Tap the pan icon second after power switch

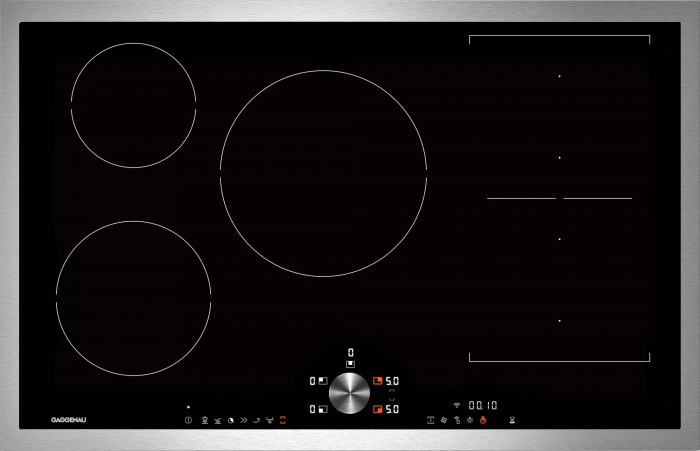217,420
